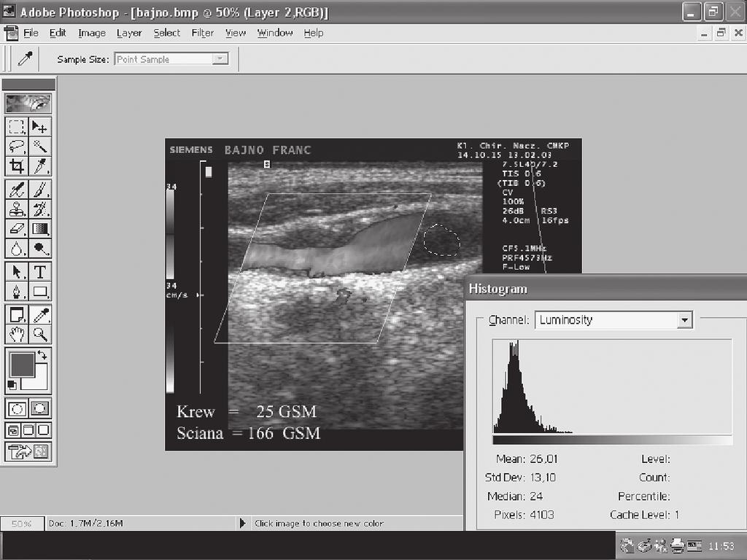The image size is (747, 560).
Task: Select the Slice tool
Action: pos(40,166)
